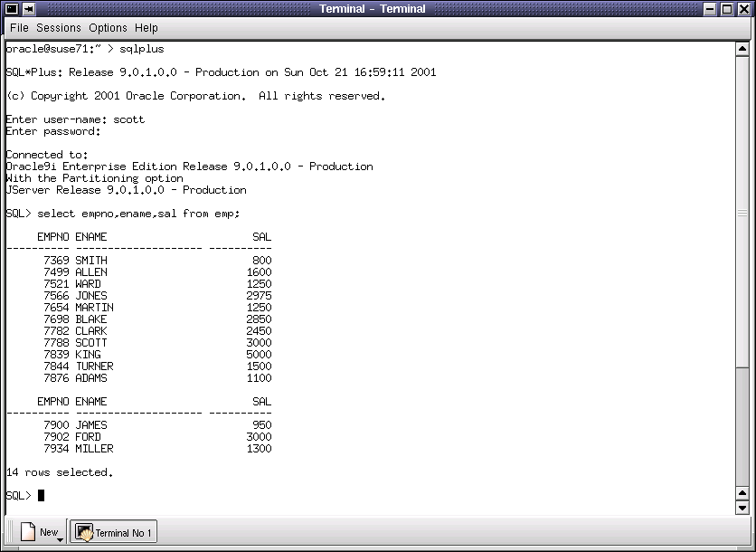Switch to the Terminal No 1 tab
Screen dimensions: 756x552
point(114,532)
